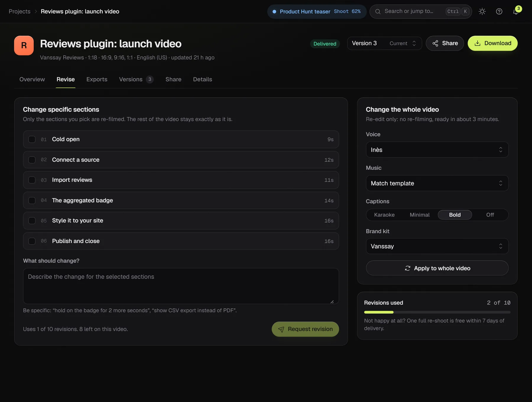Image resolution: width=532 pixels, height=402 pixels.
Task: Open the Share tab
Action: (x=173, y=79)
